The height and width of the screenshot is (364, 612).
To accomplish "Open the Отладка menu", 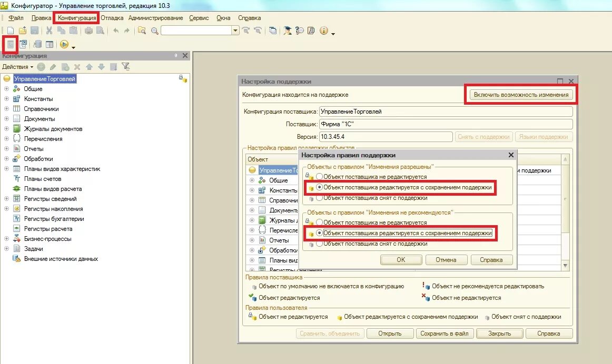I will coord(112,18).
